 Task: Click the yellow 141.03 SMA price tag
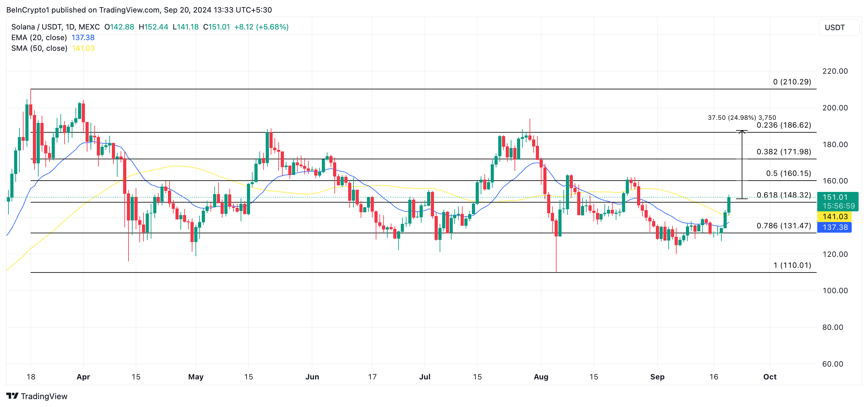pos(835,217)
